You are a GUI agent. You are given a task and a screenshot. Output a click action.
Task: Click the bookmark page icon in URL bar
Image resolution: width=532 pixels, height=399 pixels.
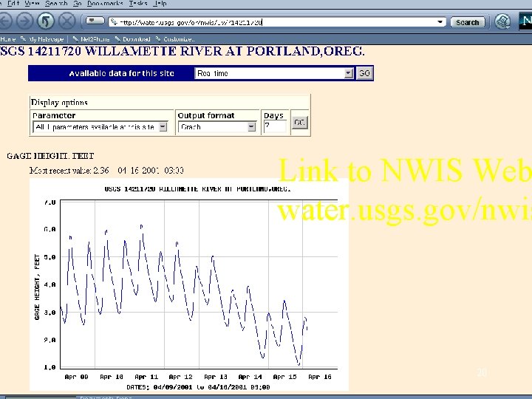114,22
